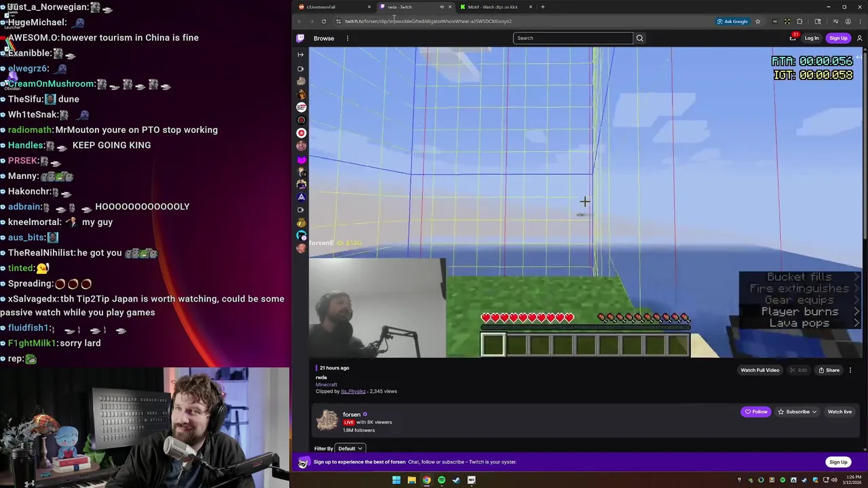Open the red circle channel avatar in sidebar

(301, 133)
